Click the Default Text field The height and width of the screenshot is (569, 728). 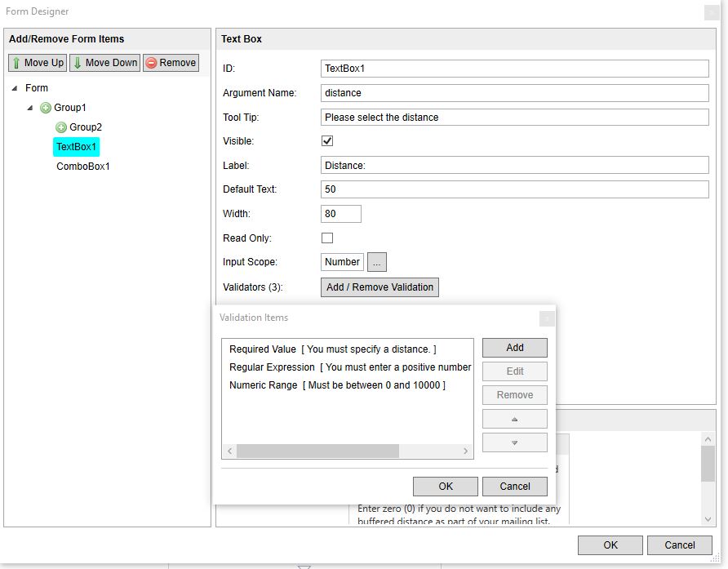514,189
